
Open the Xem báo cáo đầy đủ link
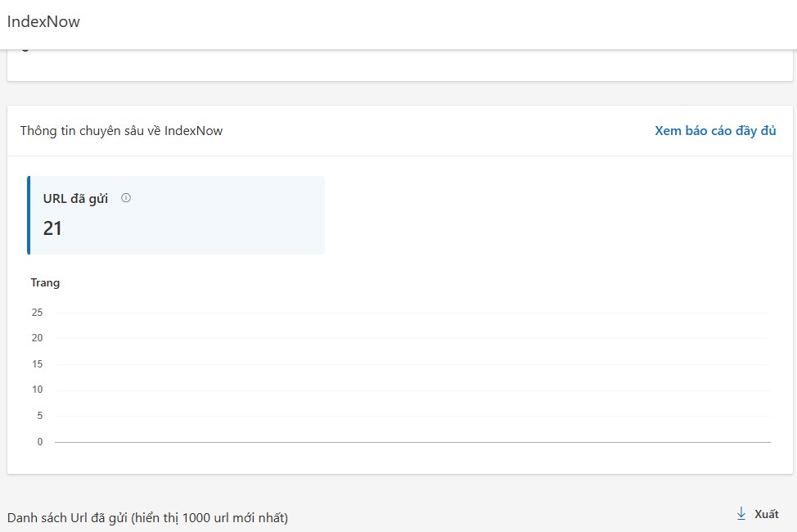(715, 131)
